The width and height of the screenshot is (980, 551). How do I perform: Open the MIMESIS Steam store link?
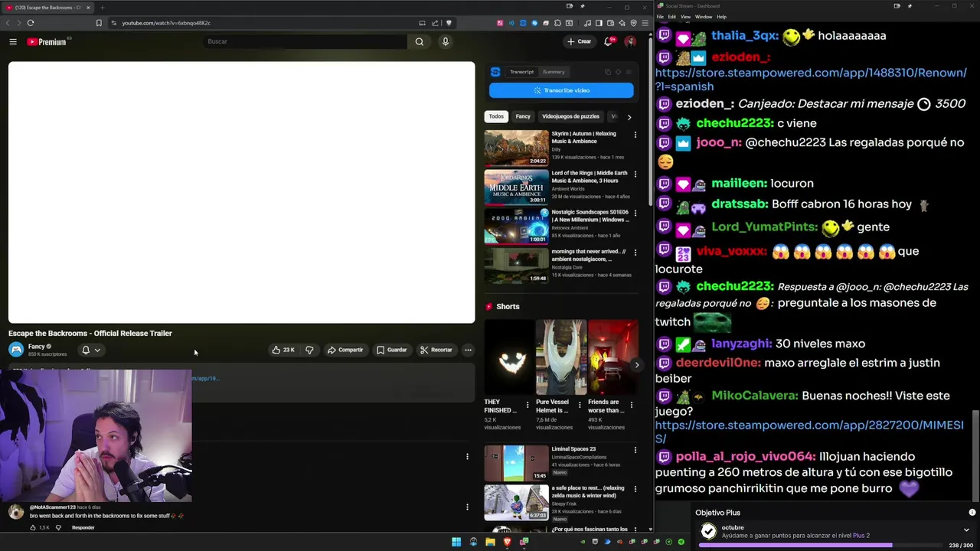(x=809, y=432)
